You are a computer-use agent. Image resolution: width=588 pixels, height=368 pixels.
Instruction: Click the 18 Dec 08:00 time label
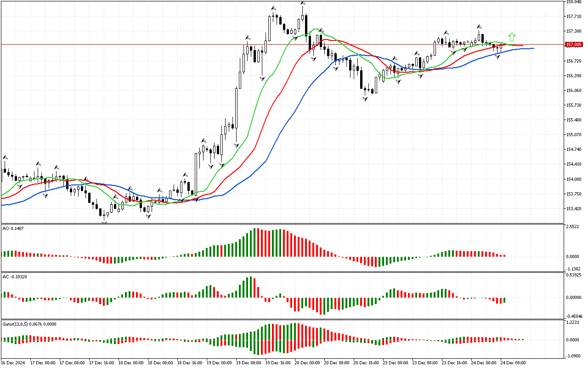click(160, 363)
